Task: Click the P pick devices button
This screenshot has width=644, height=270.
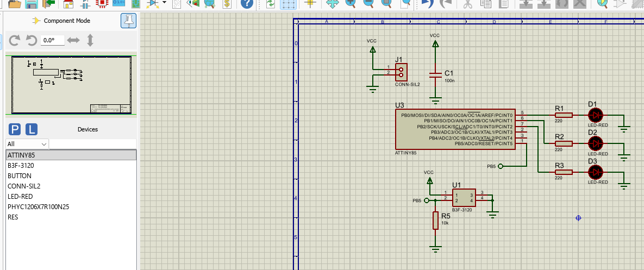Action: pyautogui.click(x=15, y=129)
